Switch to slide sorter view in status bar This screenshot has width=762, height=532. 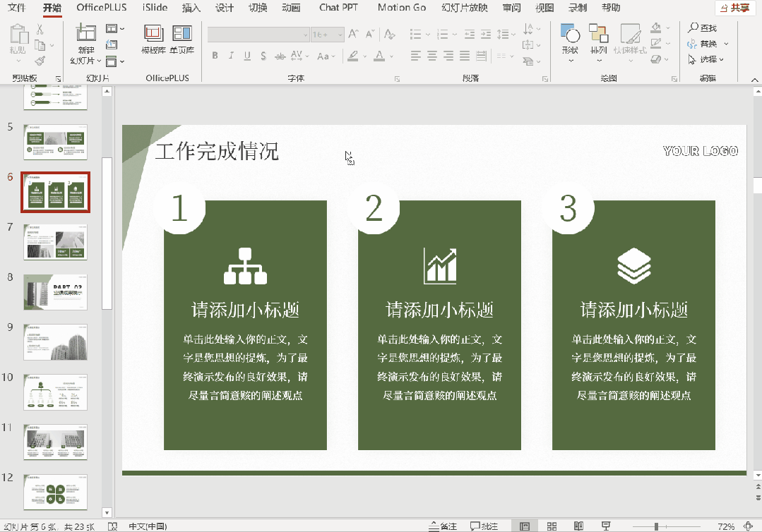click(x=552, y=526)
